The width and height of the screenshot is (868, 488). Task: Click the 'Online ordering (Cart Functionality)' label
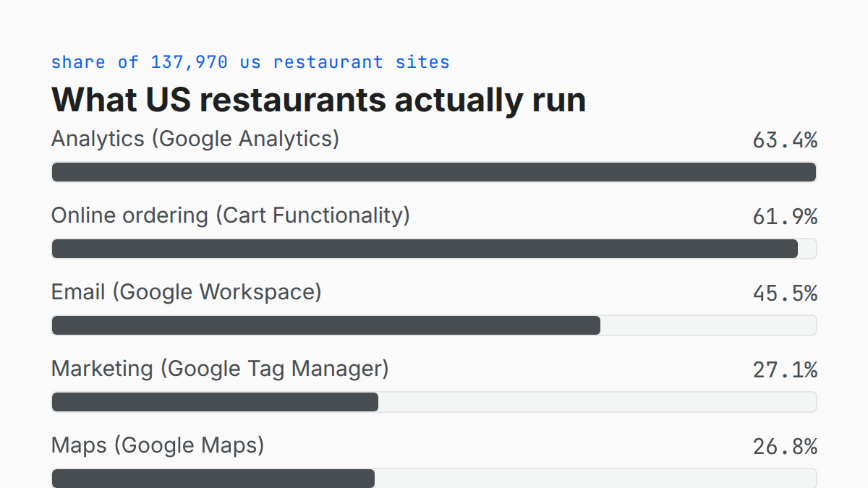231,215
